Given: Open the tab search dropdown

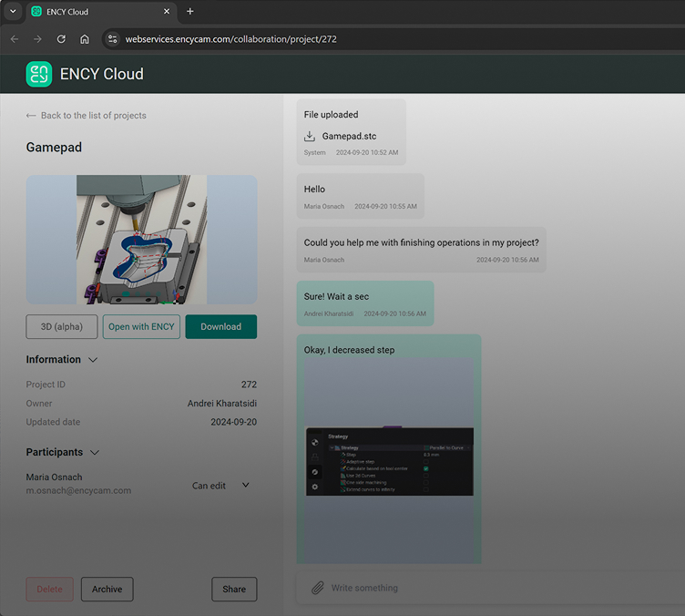Looking at the screenshot, I should [13, 11].
